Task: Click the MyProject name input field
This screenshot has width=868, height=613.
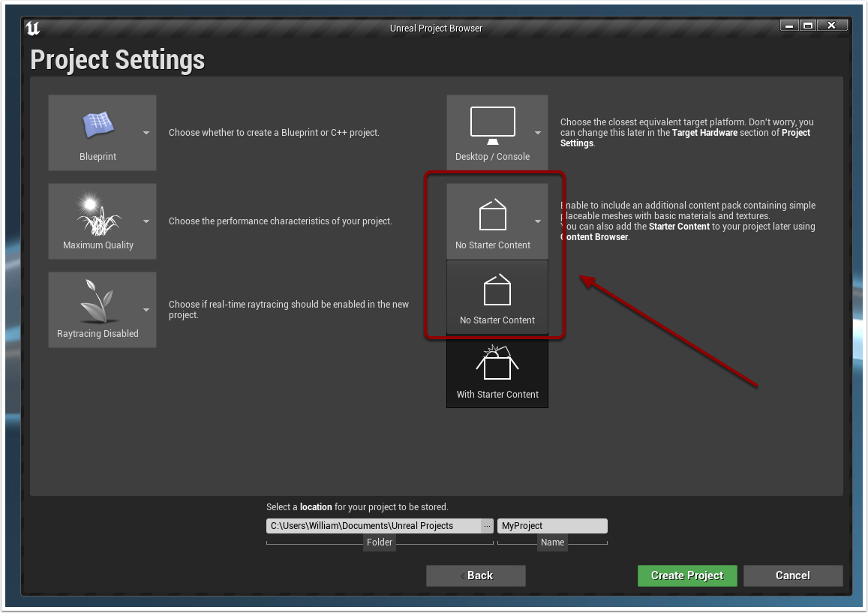Action: pos(552,526)
